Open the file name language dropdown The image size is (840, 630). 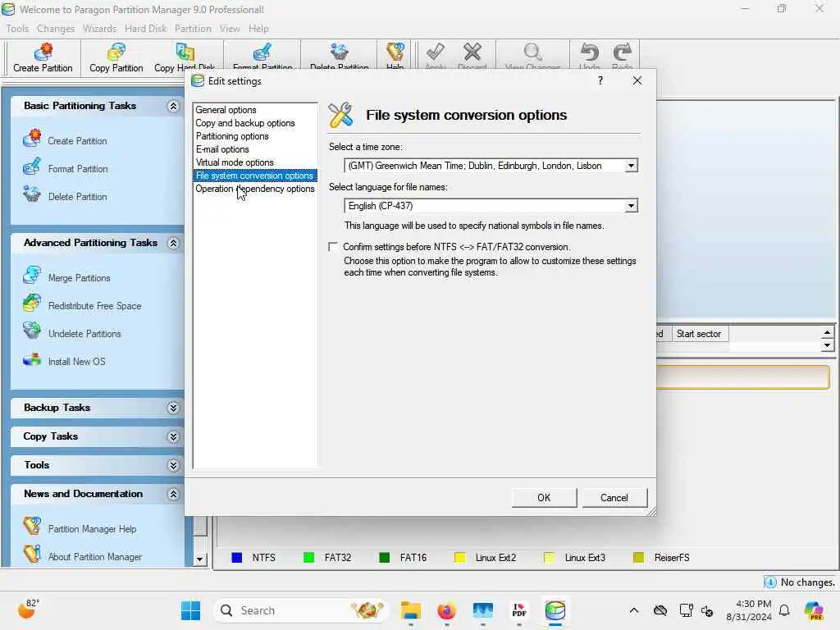point(631,206)
